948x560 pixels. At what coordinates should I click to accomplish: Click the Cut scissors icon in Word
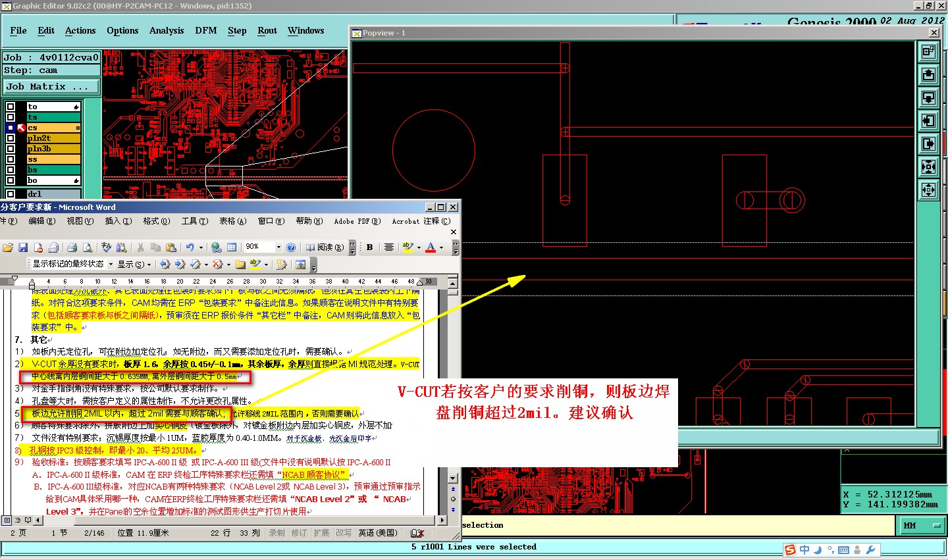[140, 247]
